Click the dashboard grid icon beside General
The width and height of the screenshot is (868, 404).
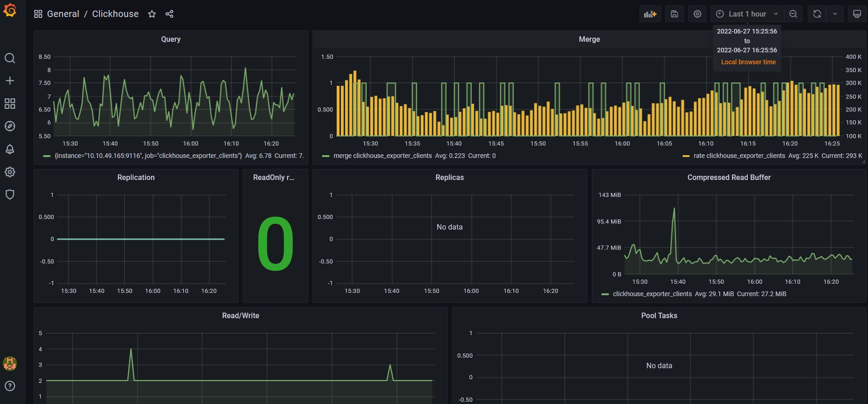click(x=38, y=14)
